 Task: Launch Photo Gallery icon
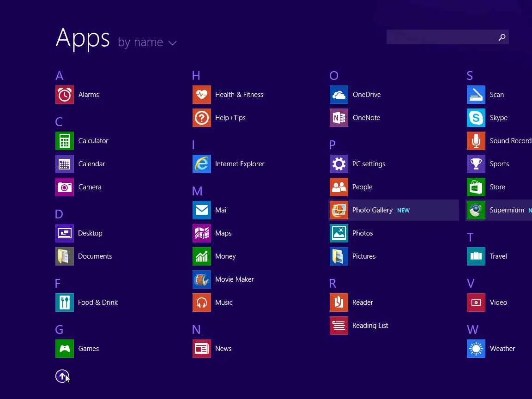pos(339,210)
